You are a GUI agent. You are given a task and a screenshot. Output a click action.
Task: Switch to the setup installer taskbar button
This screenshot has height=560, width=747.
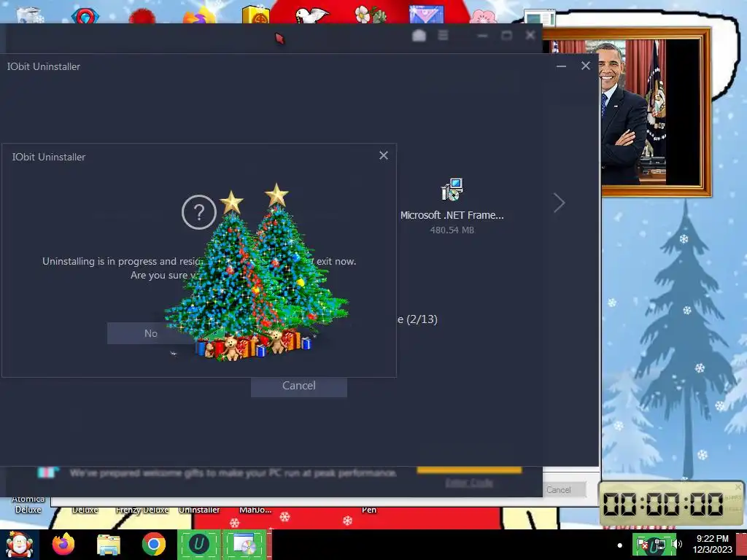[245, 545]
